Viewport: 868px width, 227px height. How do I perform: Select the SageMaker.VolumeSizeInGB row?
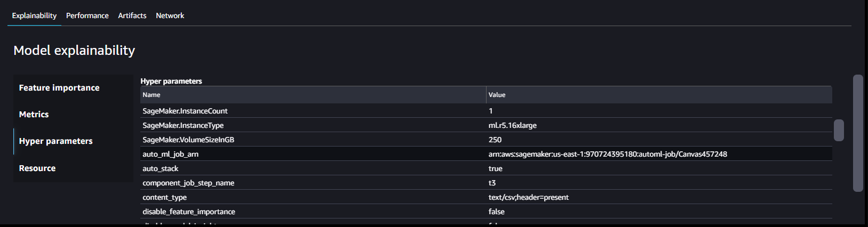[486, 140]
